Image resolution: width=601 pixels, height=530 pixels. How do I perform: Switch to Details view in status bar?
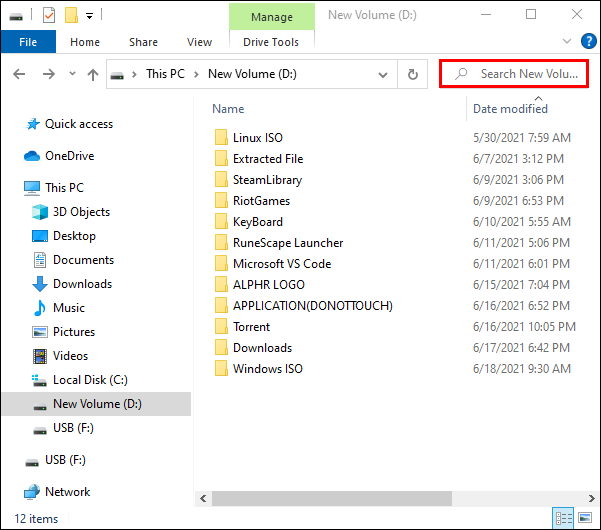(x=564, y=519)
